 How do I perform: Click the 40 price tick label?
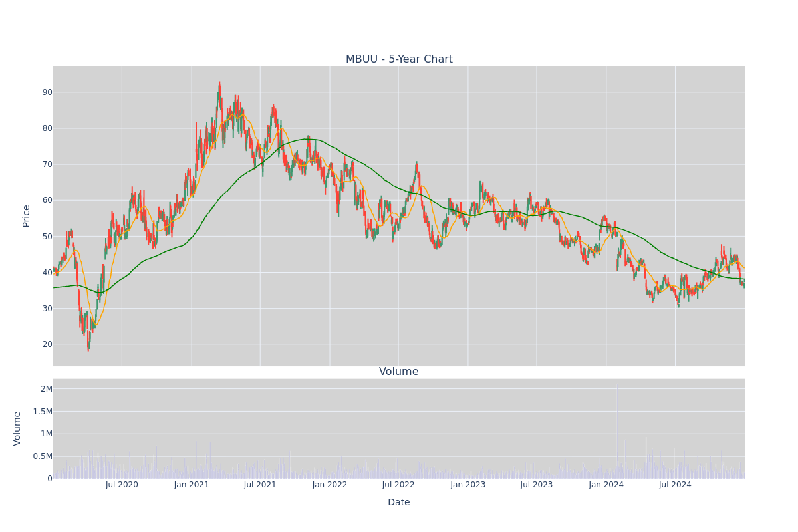[47, 273]
